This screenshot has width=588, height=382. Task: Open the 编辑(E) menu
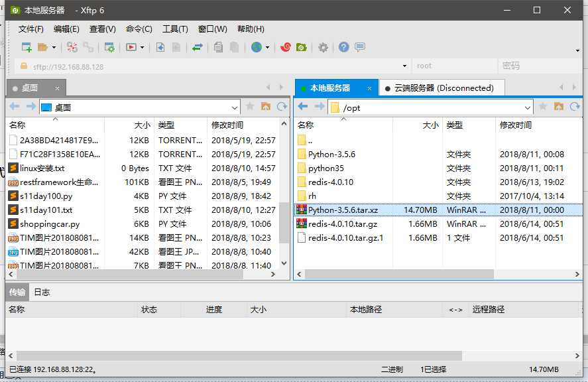tap(66, 29)
